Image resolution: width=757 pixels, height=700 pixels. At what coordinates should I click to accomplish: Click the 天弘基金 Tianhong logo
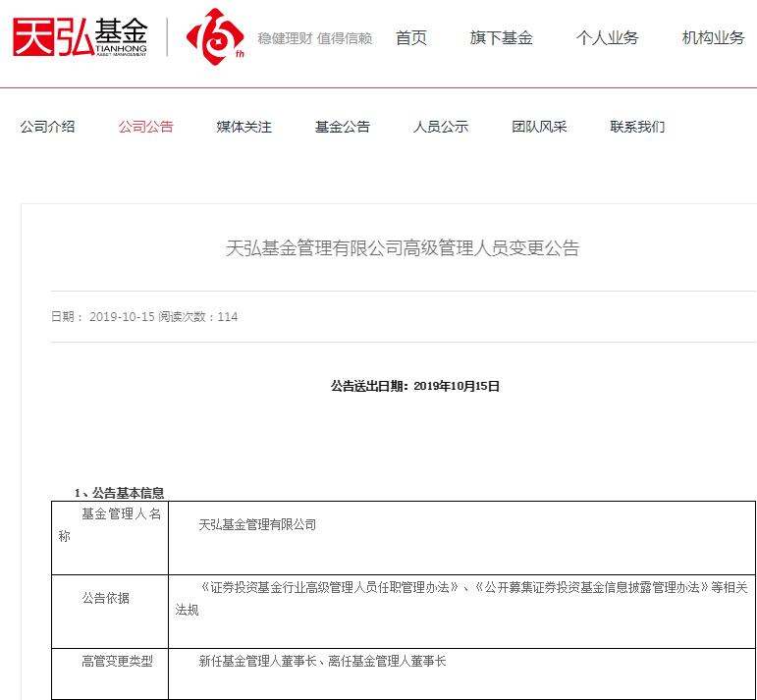pyautogui.click(x=81, y=36)
